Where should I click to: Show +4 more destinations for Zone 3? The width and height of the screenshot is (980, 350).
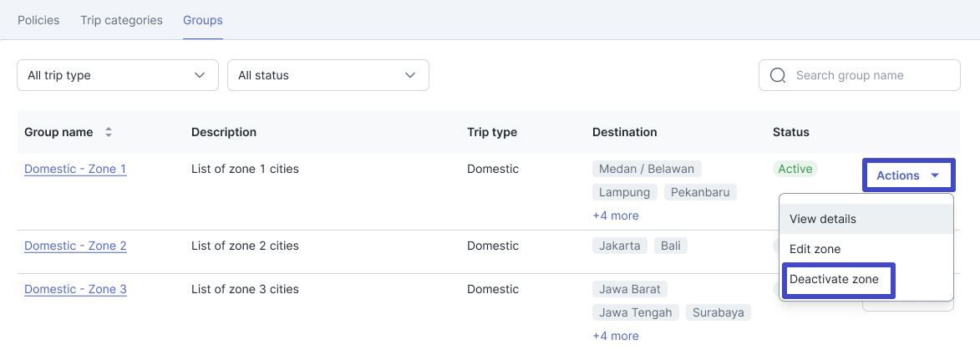click(616, 336)
